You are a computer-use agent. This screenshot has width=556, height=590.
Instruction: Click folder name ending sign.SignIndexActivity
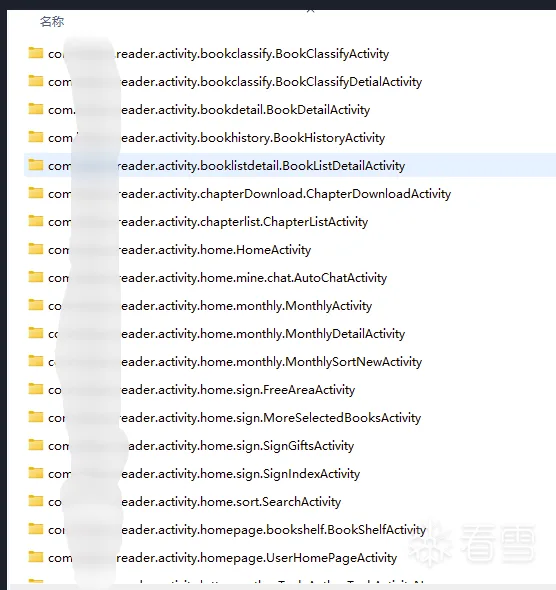point(204,474)
